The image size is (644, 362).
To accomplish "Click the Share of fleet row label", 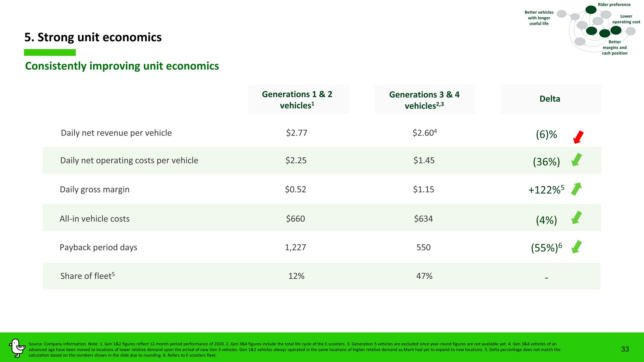I will coord(87,276).
